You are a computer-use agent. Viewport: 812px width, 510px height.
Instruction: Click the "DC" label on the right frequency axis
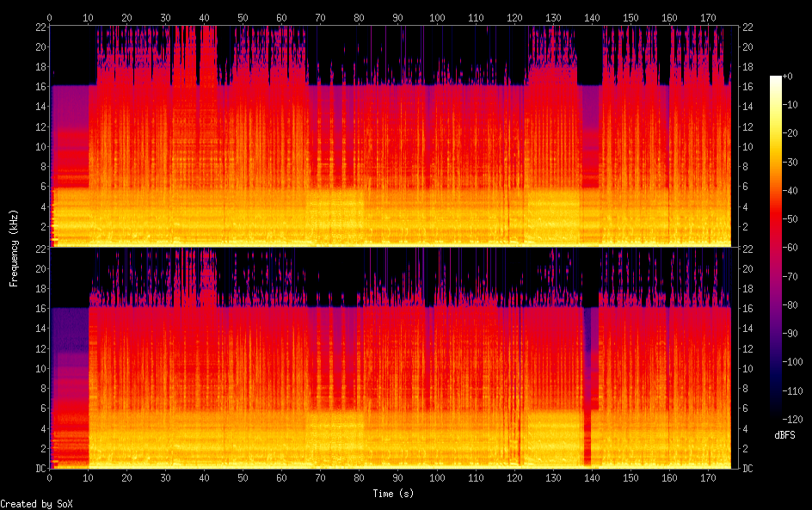pos(747,469)
